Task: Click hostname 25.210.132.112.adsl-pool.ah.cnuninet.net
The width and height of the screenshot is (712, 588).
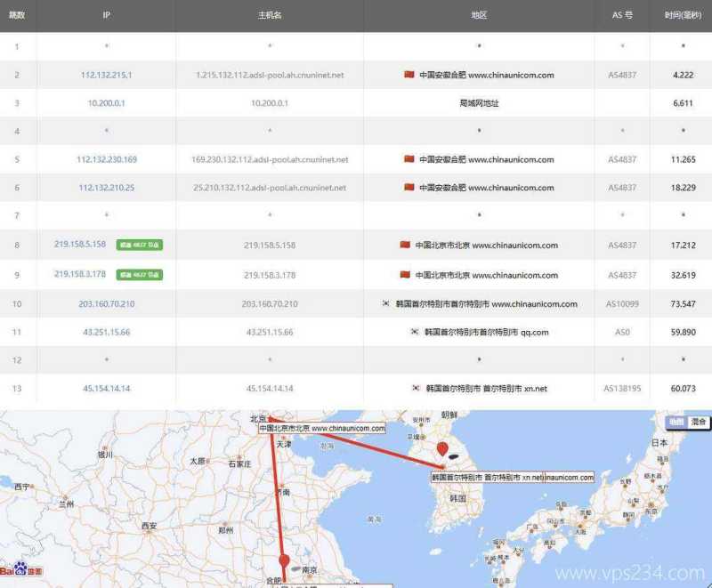Action: pyautogui.click(x=271, y=187)
